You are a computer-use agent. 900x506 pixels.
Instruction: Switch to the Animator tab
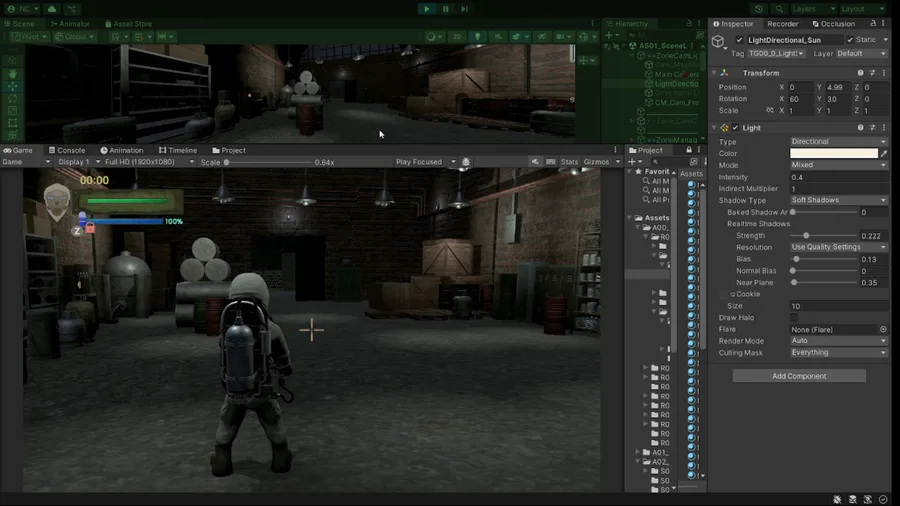tap(70, 24)
